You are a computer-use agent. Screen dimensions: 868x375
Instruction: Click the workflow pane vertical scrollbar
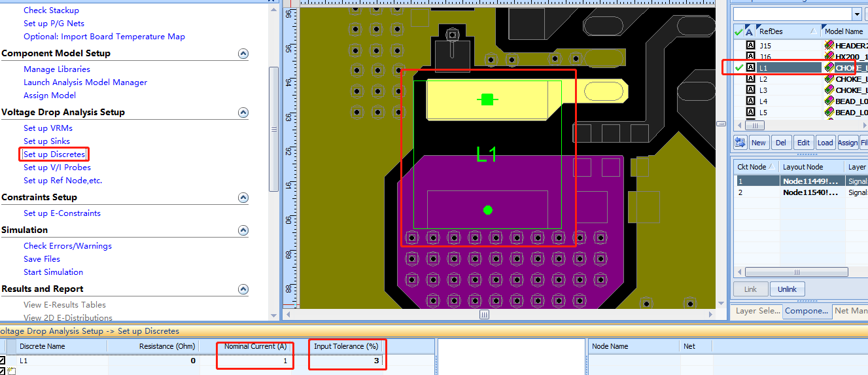pyautogui.click(x=274, y=129)
